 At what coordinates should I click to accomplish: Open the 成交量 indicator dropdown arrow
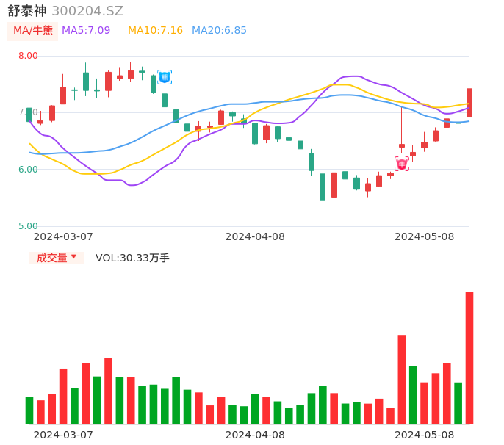(x=73, y=257)
